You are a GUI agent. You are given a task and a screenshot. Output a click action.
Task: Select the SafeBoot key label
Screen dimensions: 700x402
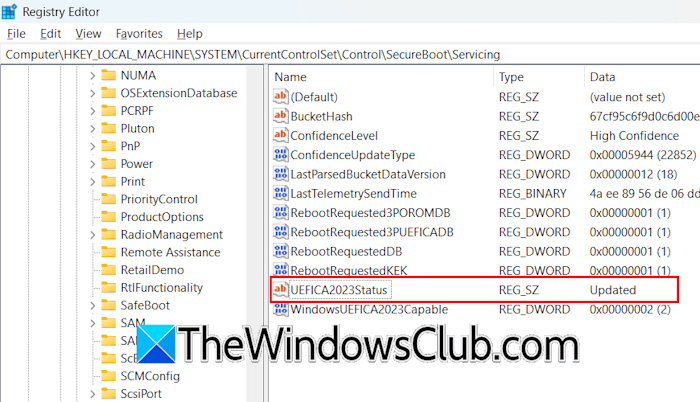[145, 306]
